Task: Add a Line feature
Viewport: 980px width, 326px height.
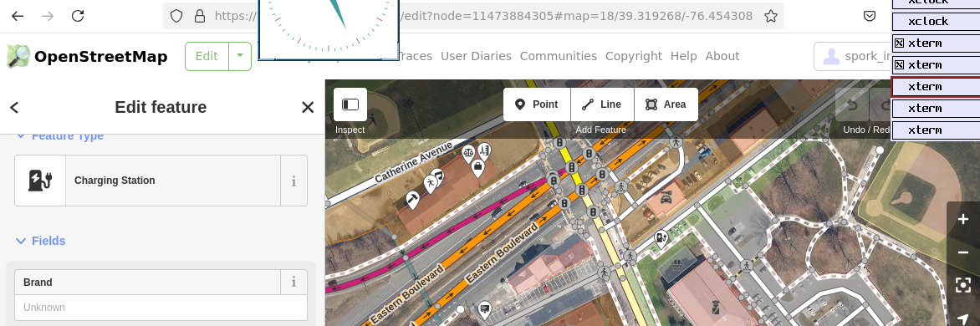Action: pyautogui.click(x=603, y=104)
